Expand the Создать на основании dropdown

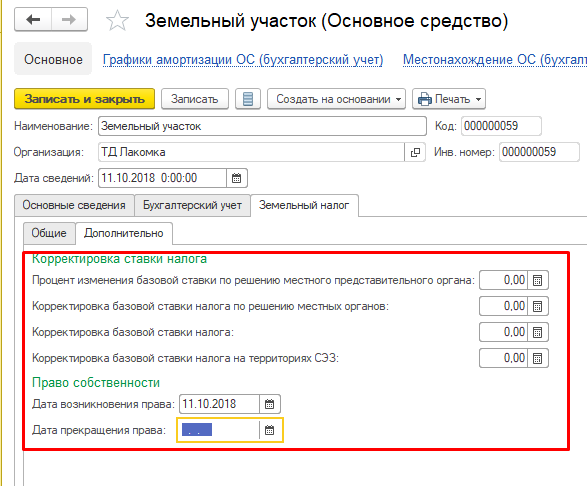pyautogui.click(x=336, y=99)
